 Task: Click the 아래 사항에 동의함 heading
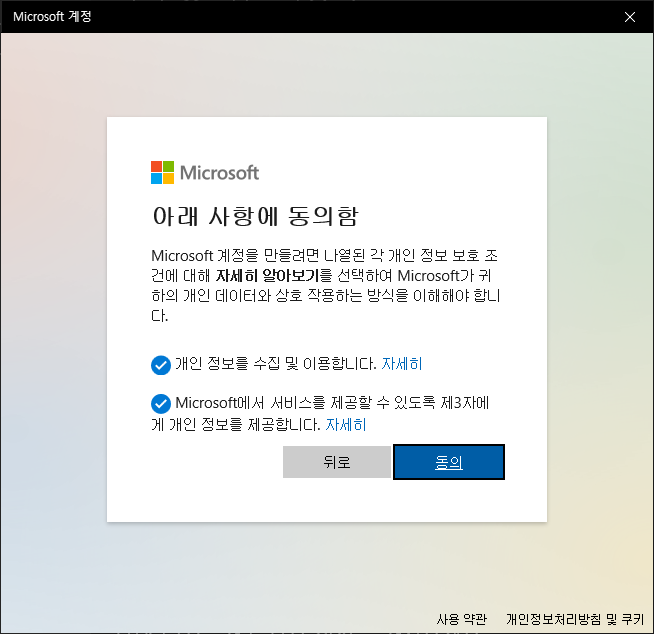pyautogui.click(x=255, y=216)
